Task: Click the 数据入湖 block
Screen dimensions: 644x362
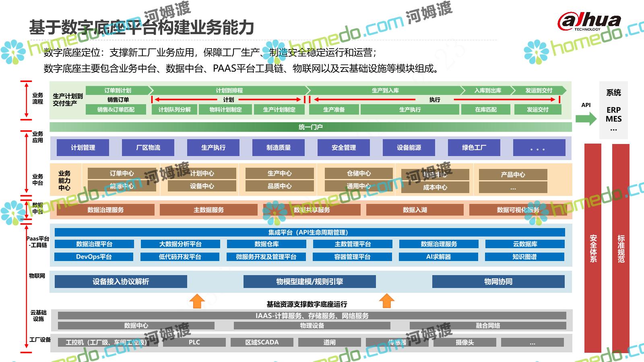Action: [x=415, y=210]
